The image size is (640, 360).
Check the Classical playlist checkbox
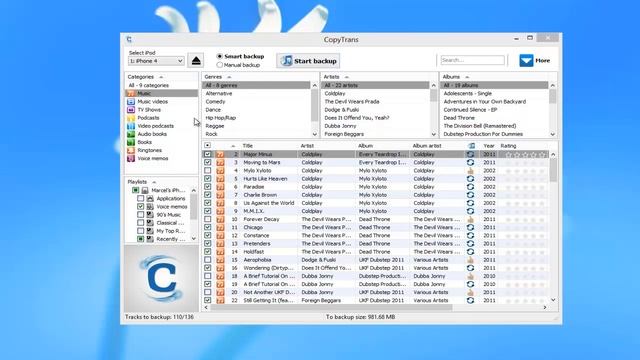coord(140,223)
